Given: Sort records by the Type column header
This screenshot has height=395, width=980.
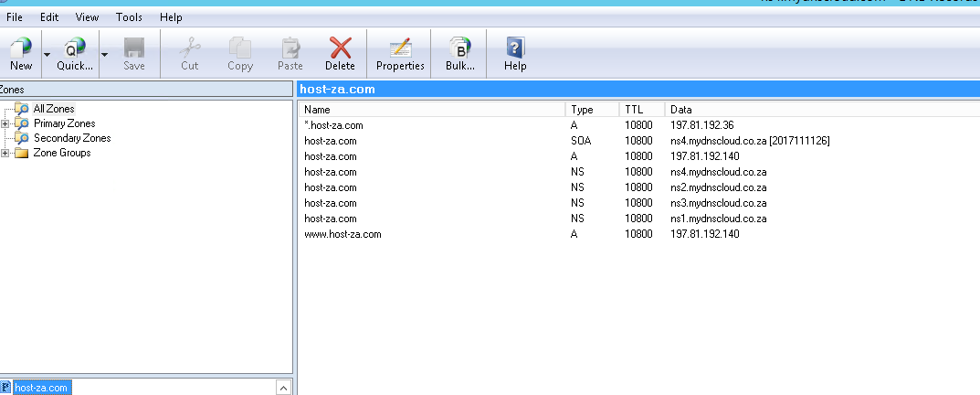Looking at the screenshot, I should (592, 110).
